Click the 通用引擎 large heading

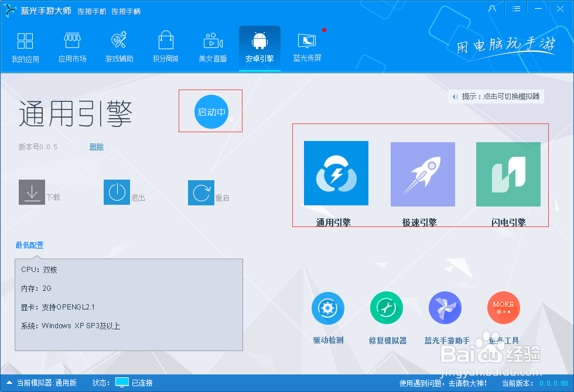(x=76, y=114)
